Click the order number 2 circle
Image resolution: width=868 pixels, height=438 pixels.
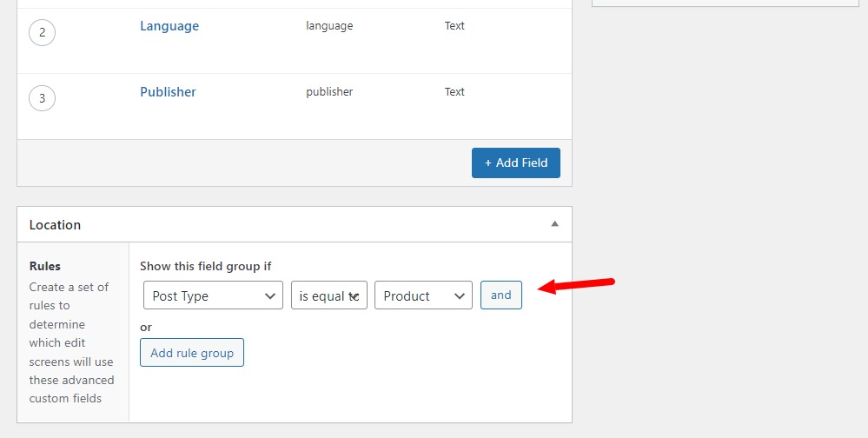[x=42, y=33]
